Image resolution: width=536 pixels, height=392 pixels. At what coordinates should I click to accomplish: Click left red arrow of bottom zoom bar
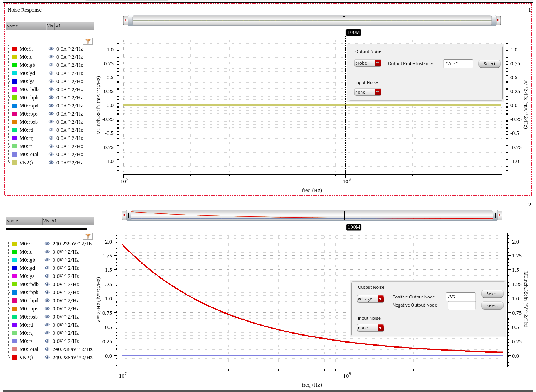(x=124, y=215)
